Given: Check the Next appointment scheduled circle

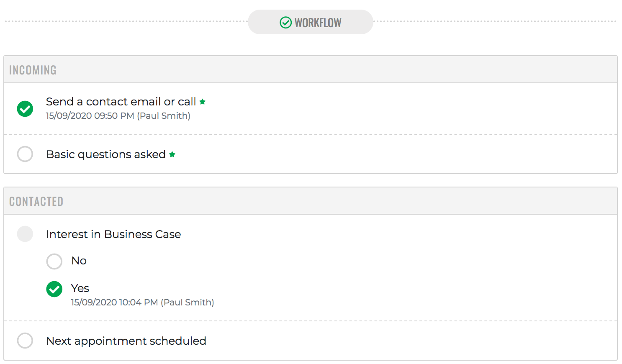Looking at the screenshot, I should [x=25, y=341].
